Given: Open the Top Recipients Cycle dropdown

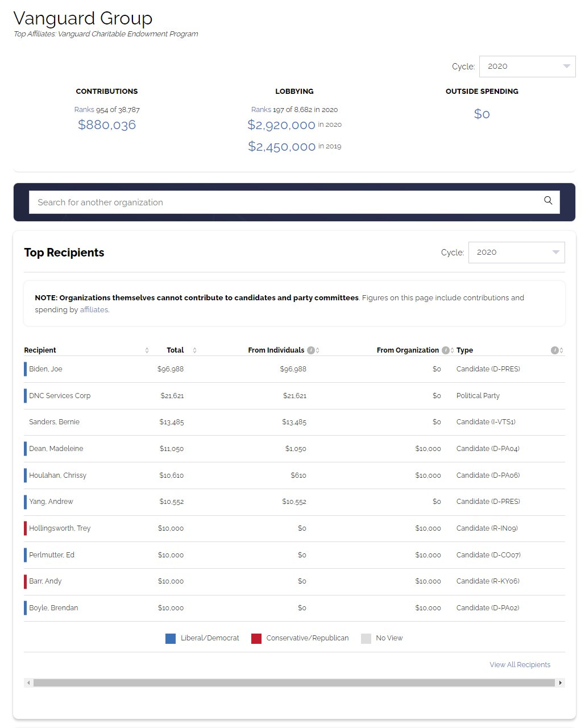Looking at the screenshot, I should point(516,253).
